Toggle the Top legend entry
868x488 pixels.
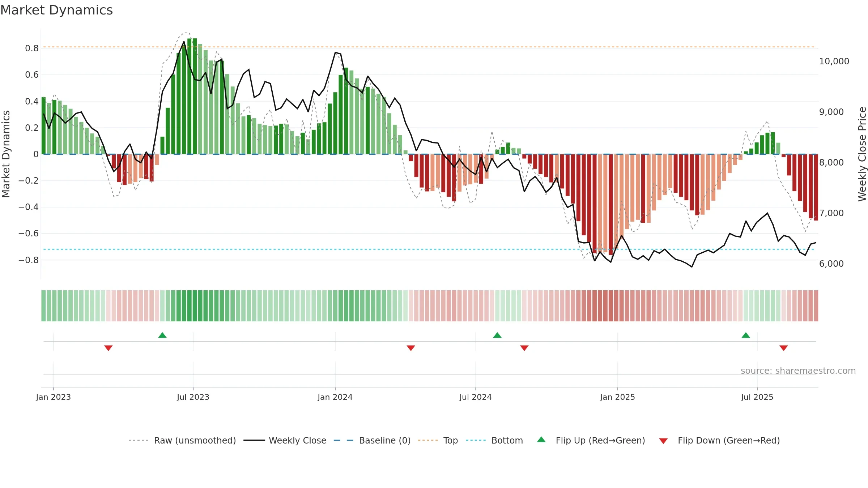click(x=438, y=440)
